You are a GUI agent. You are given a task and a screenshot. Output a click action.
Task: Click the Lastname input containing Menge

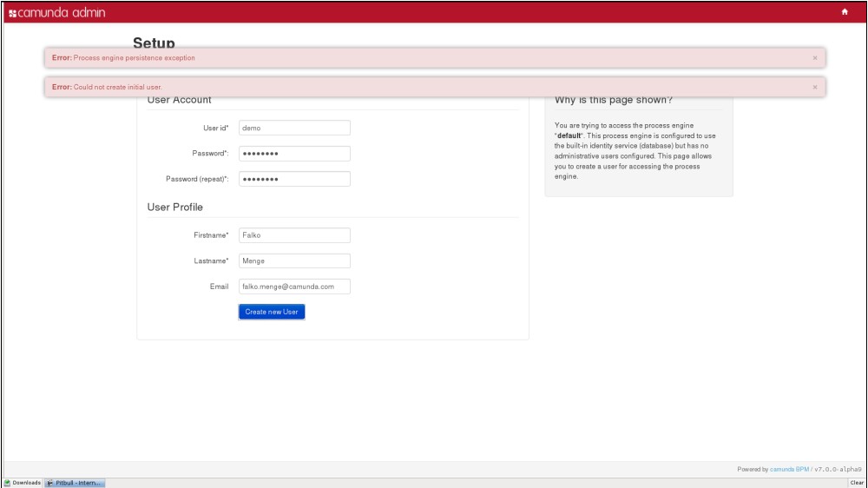(294, 260)
